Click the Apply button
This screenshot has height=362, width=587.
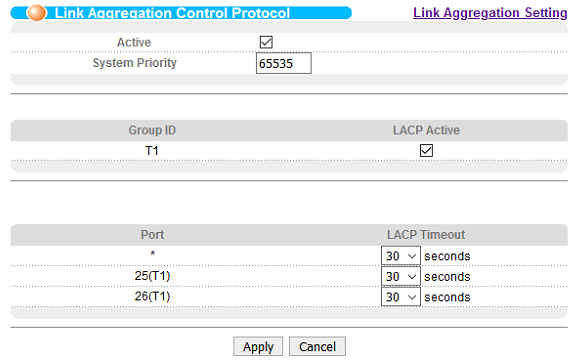coord(258,347)
